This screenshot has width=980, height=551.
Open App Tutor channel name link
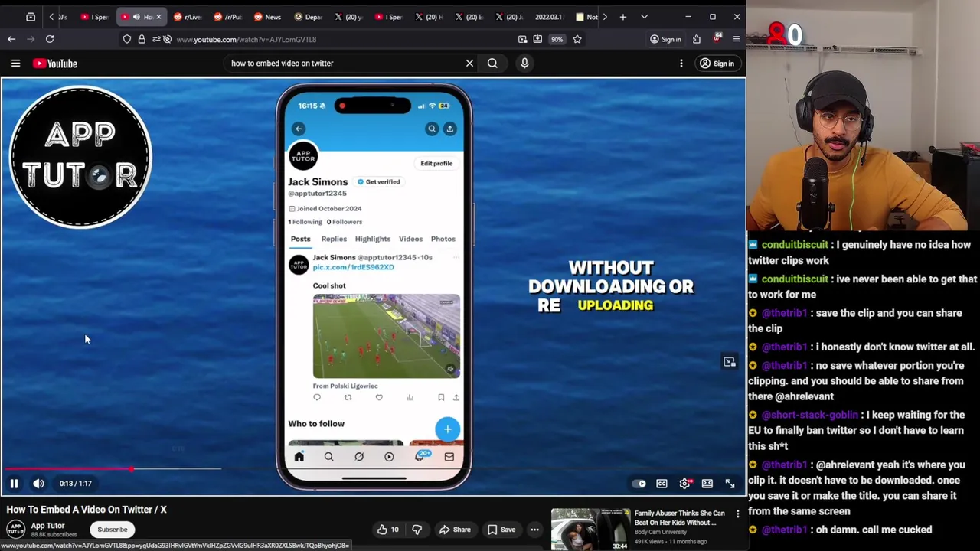(x=47, y=526)
